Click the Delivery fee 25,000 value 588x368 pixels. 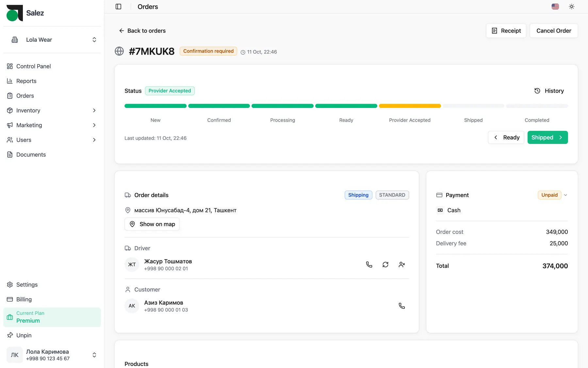pyautogui.click(x=559, y=243)
